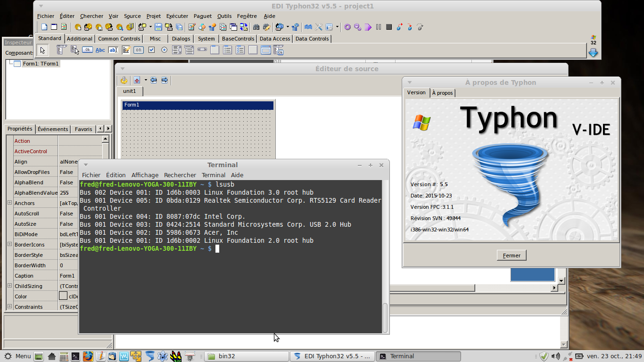Viewport: 644px width, 362px height.
Task: Open the dropdown arrow beside the open-file icon
Action: click(x=150, y=27)
